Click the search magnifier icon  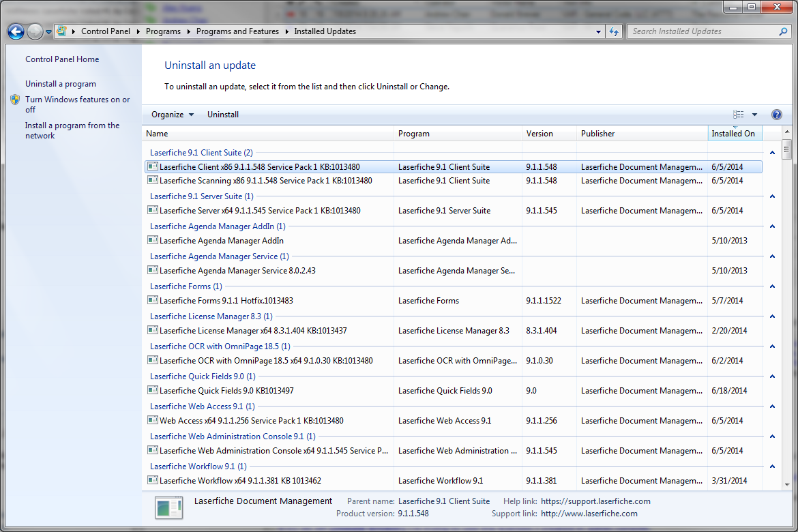click(x=783, y=31)
